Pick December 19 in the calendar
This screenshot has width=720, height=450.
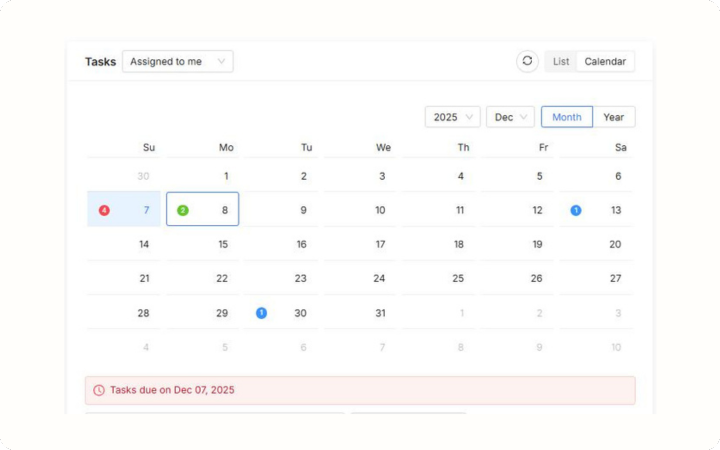[517, 243]
